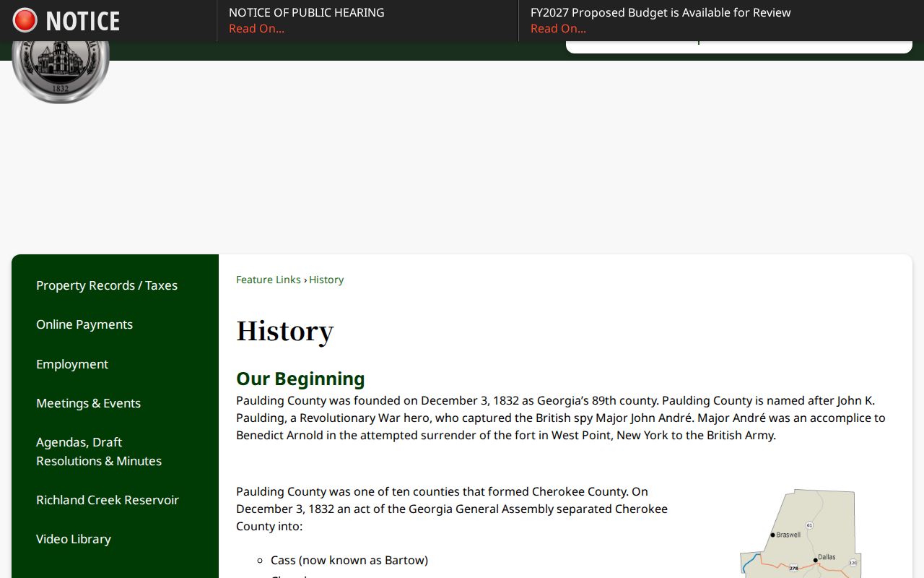Viewport: 924px width, 578px height.
Task: Click the History breadcrumb link
Action: click(326, 280)
